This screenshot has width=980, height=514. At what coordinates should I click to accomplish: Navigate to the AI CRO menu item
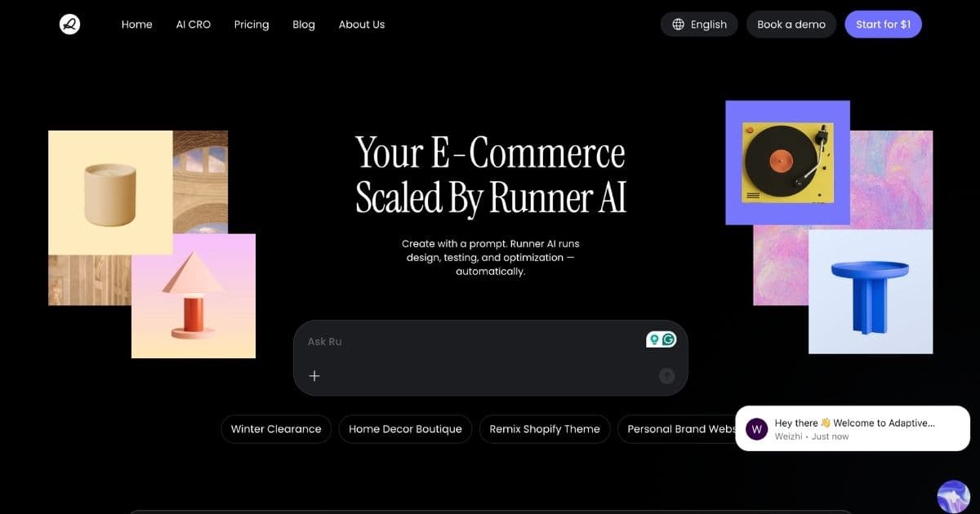point(193,24)
